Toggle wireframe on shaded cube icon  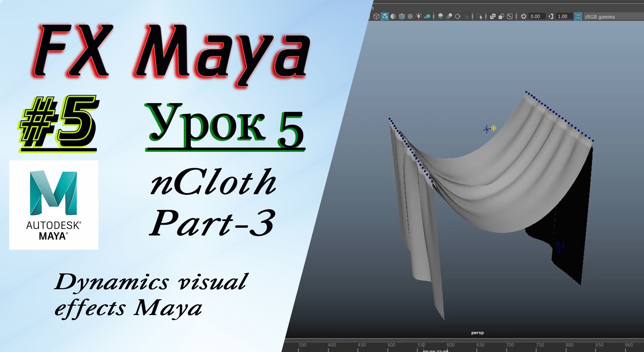tap(402, 16)
